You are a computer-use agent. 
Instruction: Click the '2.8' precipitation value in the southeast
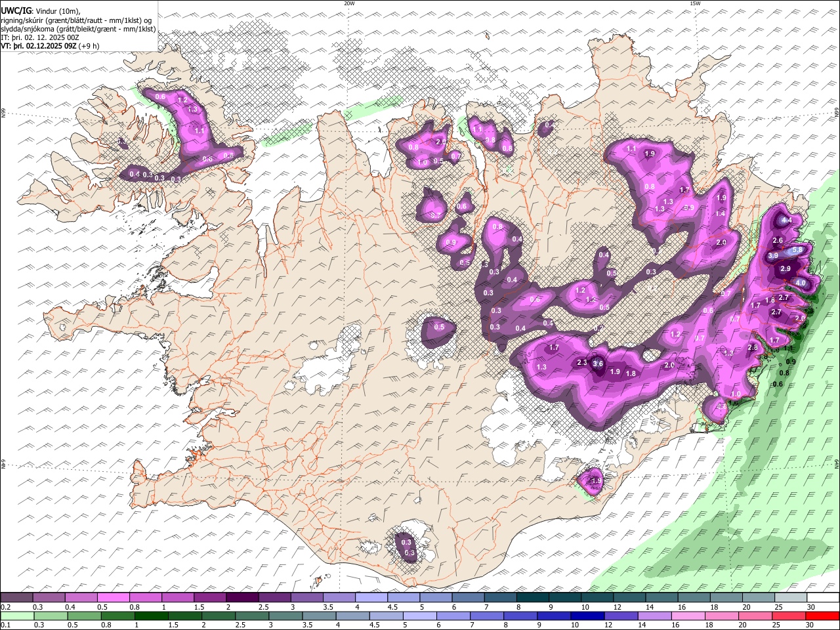[753, 348]
